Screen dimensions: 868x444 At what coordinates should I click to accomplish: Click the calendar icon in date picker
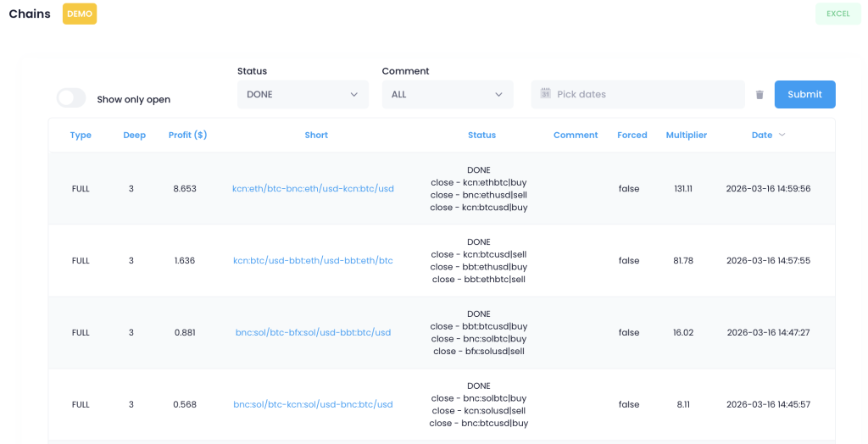[x=546, y=94]
